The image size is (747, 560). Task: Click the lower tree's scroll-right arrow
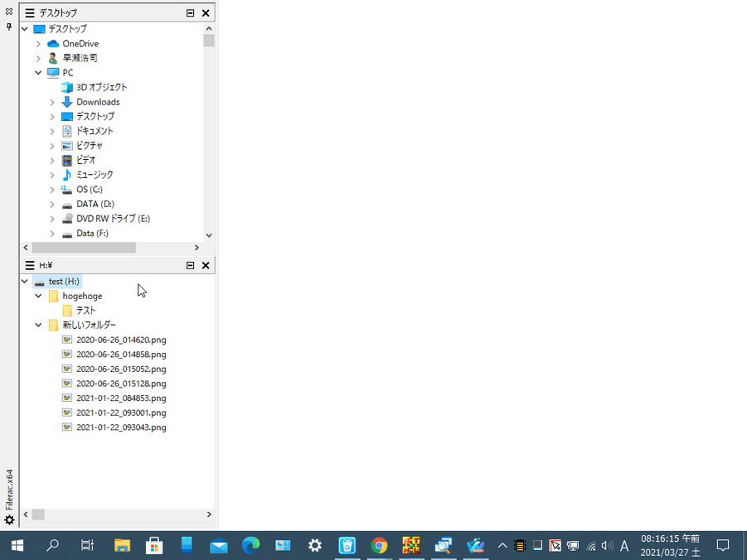coord(209,514)
